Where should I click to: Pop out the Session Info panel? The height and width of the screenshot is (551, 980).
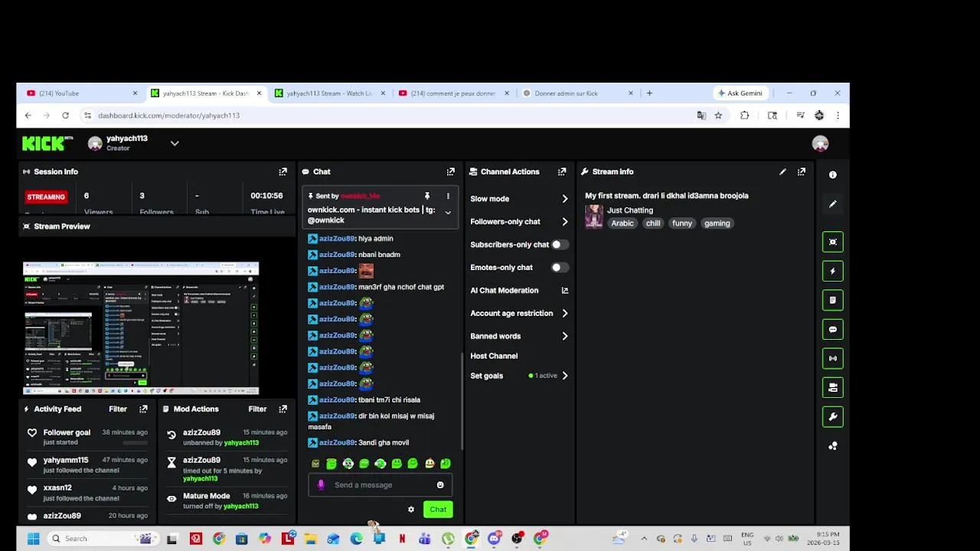point(283,172)
